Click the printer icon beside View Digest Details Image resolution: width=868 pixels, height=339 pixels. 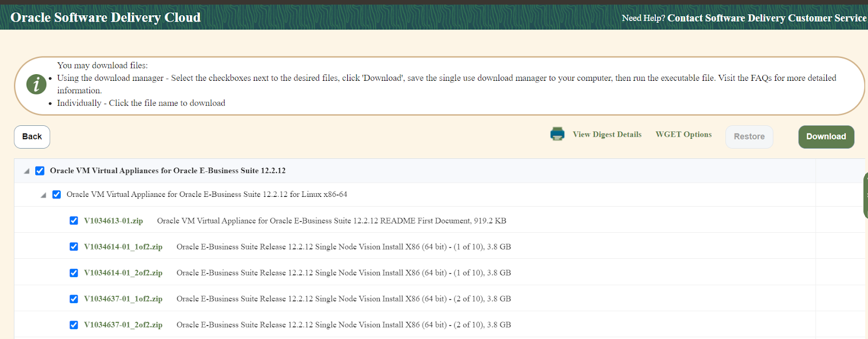pos(557,134)
